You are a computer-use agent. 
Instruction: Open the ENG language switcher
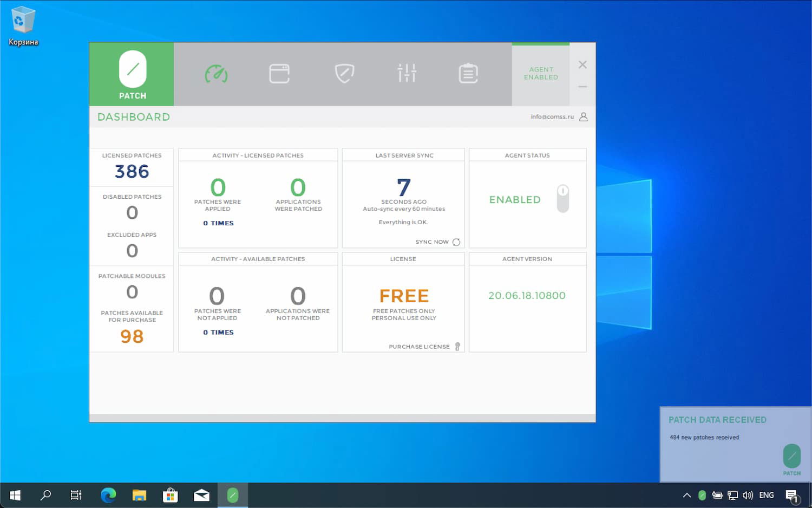[x=767, y=494]
